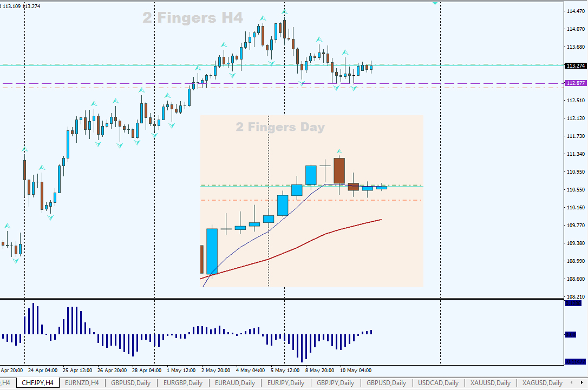The image size is (588, 390).
Task: Switch to the CHFJPY,H4 chart tab
Action: [x=37, y=383]
